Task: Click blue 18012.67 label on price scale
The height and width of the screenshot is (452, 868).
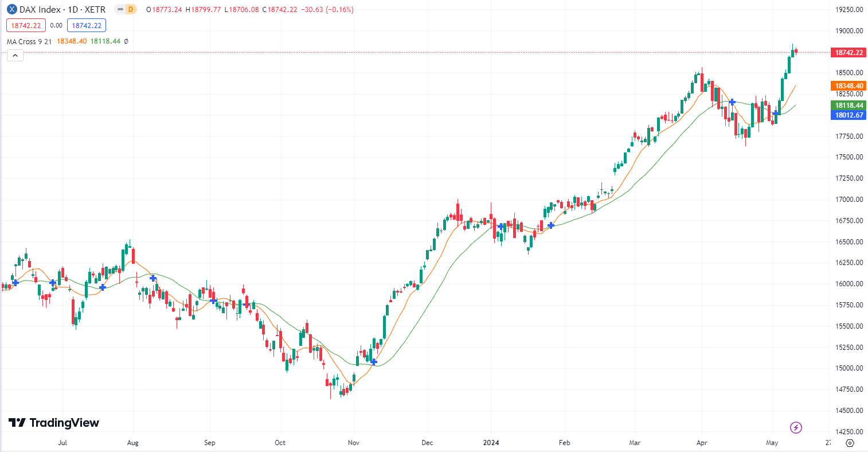Action: point(849,115)
